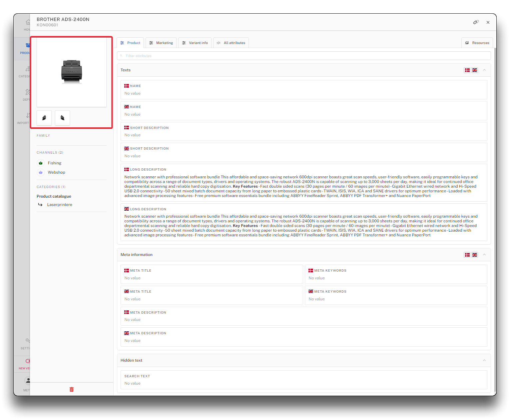Screen dimensions: 510x420
Task: Click the Webshop channel basket icon
Action: [x=41, y=172]
